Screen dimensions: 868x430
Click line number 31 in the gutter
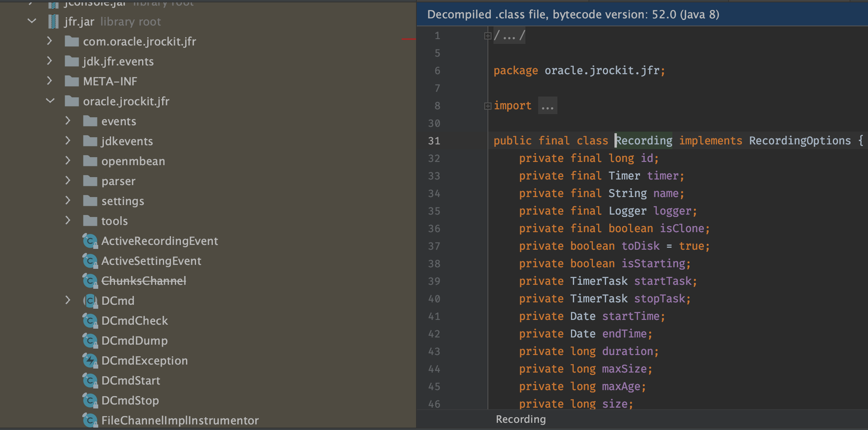tap(434, 141)
